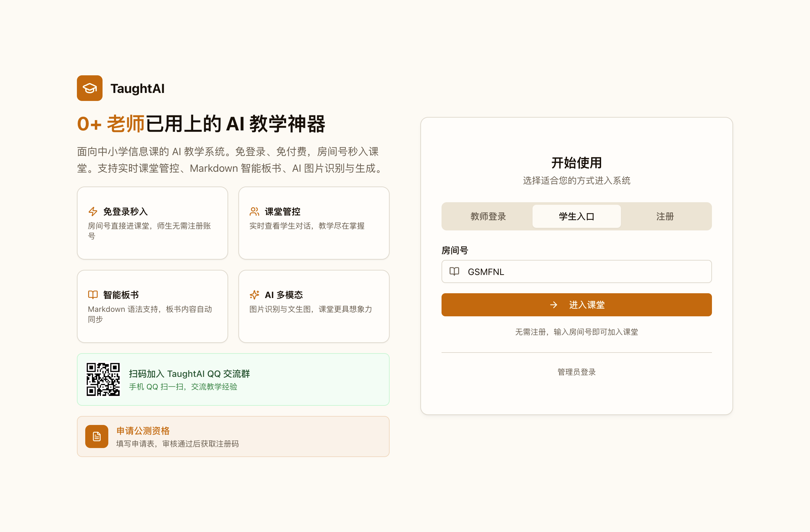
Task: Click the 房间号 field label
Action: point(455,250)
